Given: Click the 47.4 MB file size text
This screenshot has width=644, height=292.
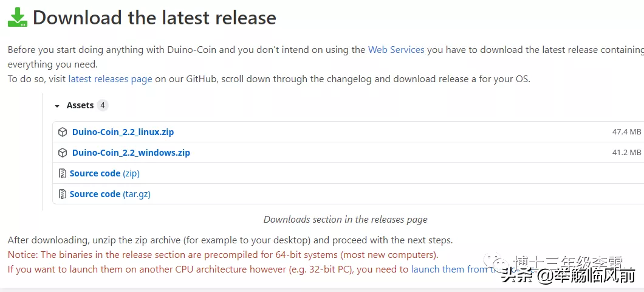Looking at the screenshot, I should coord(626,132).
